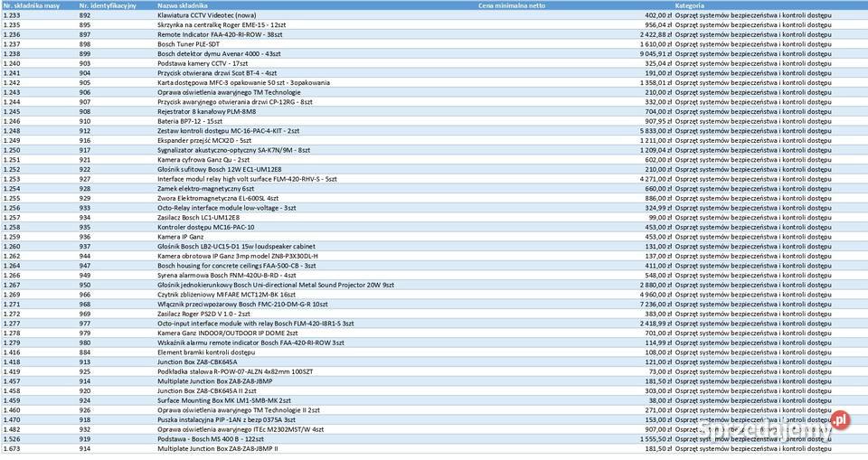This screenshot has height=460, width=868.
Task: Click identification number '892' cell
Action: [85, 15]
